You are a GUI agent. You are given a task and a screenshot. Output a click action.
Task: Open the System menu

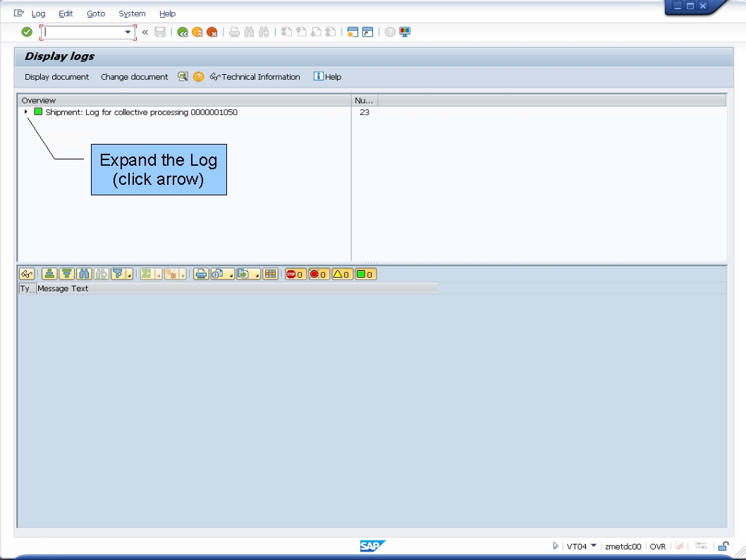tap(131, 13)
